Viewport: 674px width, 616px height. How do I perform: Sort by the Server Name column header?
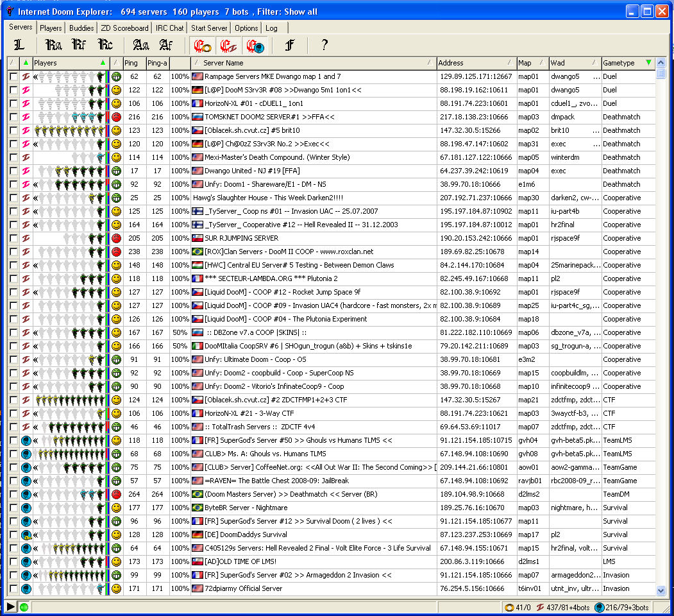[x=314, y=63]
